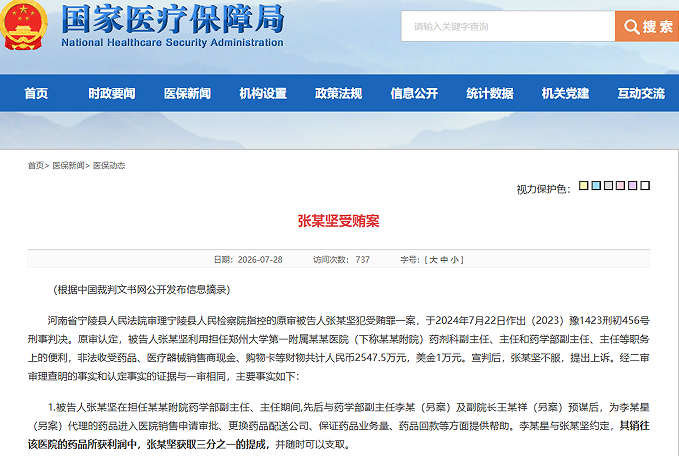Image resolution: width=679 pixels, height=456 pixels.
Task: Click the 医保动态 breadcrumb link
Action: (x=109, y=165)
